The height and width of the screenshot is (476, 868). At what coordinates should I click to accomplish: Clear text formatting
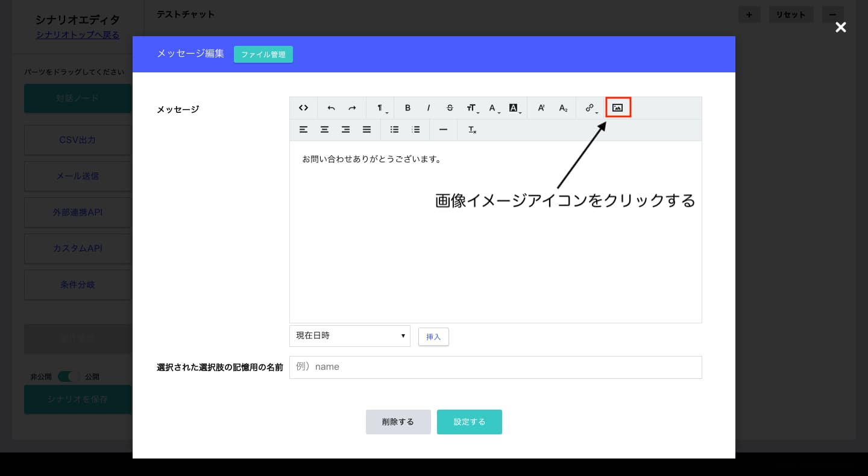[x=472, y=130]
